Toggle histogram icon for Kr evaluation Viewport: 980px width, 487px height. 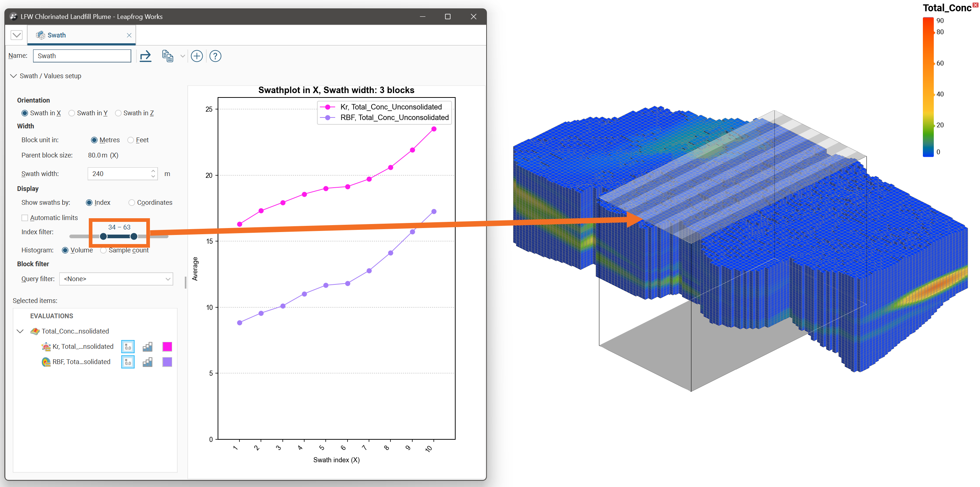pyautogui.click(x=148, y=347)
